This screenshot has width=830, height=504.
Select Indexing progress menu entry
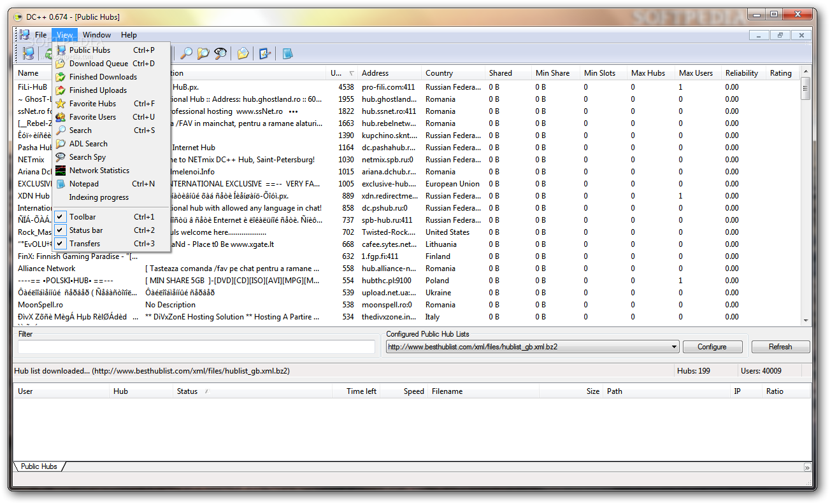(x=111, y=197)
